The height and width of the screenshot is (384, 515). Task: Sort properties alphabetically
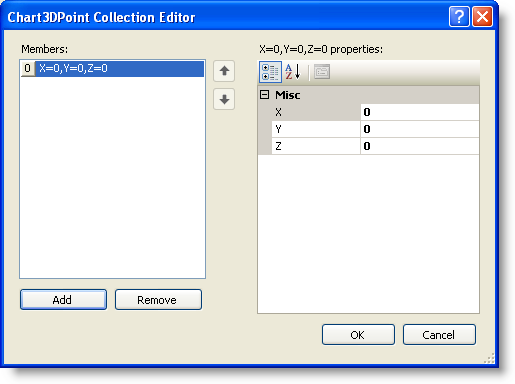tap(293, 72)
